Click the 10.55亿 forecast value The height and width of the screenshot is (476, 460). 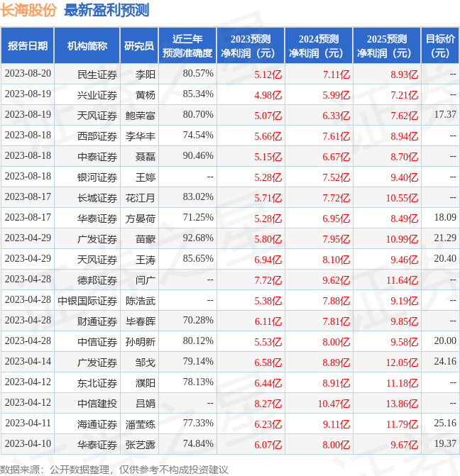pos(402,198)
